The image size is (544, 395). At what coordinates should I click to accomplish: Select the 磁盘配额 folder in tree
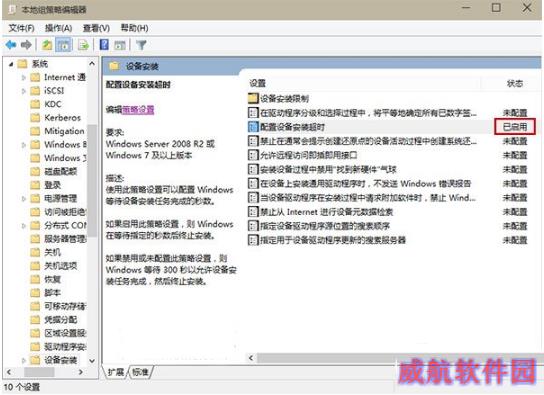pos(54,171)
